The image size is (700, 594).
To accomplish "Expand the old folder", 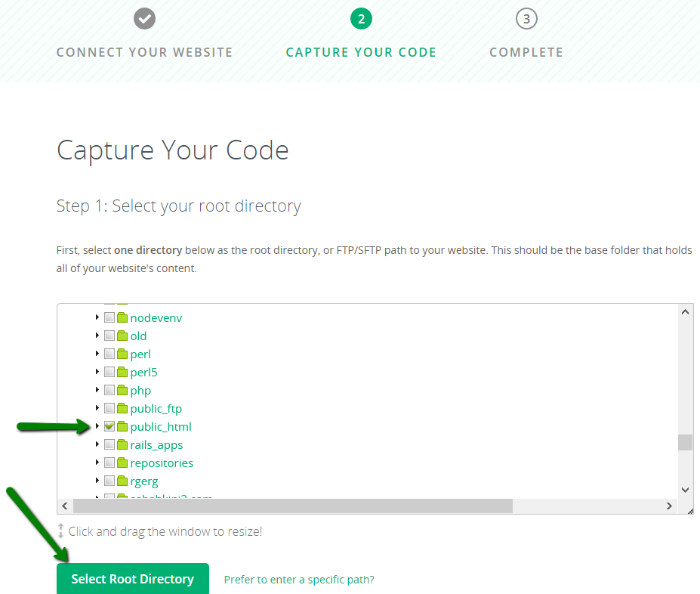I will click(97, 336).
